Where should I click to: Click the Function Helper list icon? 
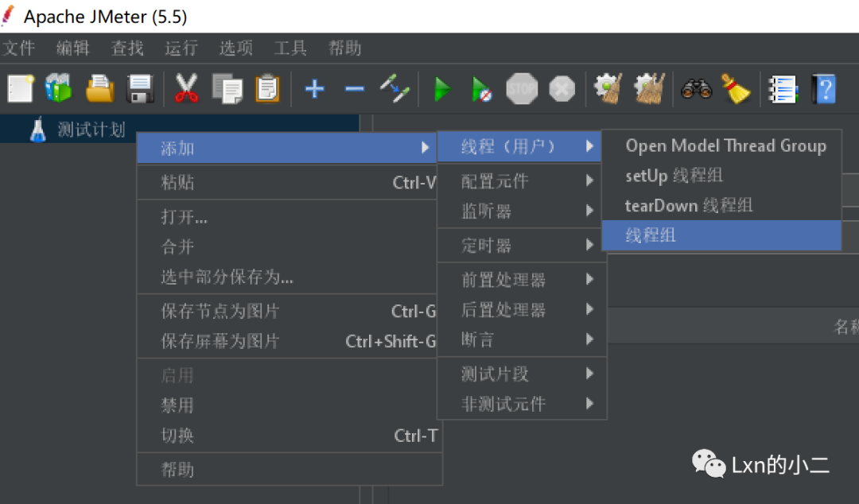783,89
